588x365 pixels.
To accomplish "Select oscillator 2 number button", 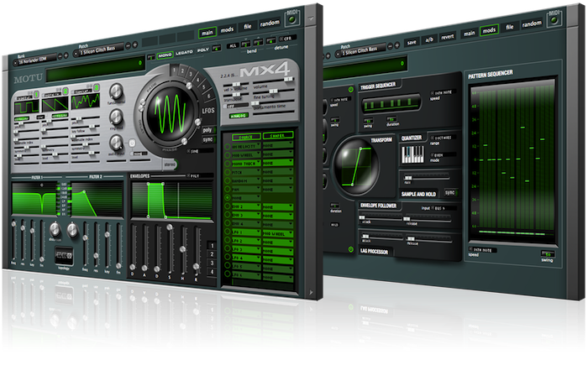I will click(66, 91).
